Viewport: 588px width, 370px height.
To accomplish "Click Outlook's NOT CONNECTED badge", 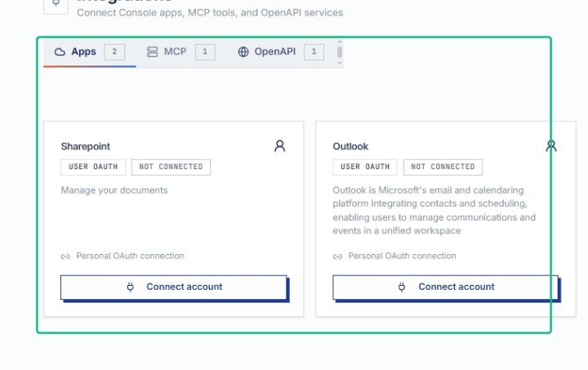I will (443, 167).
